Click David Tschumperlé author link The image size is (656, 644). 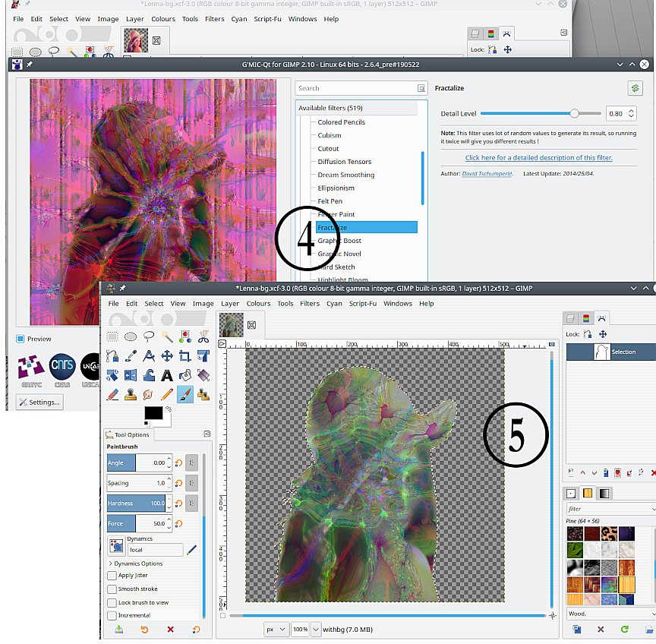coord(487,174)
